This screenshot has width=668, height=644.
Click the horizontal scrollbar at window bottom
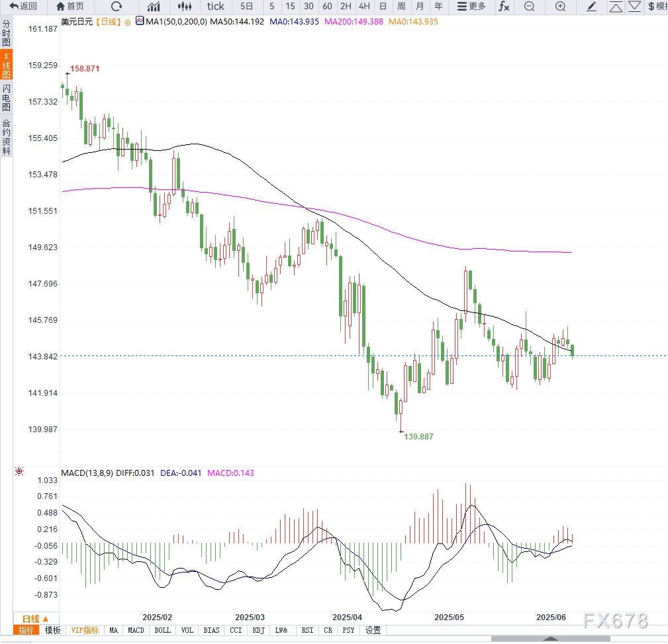pyautogui.click(x=549, y=639)
